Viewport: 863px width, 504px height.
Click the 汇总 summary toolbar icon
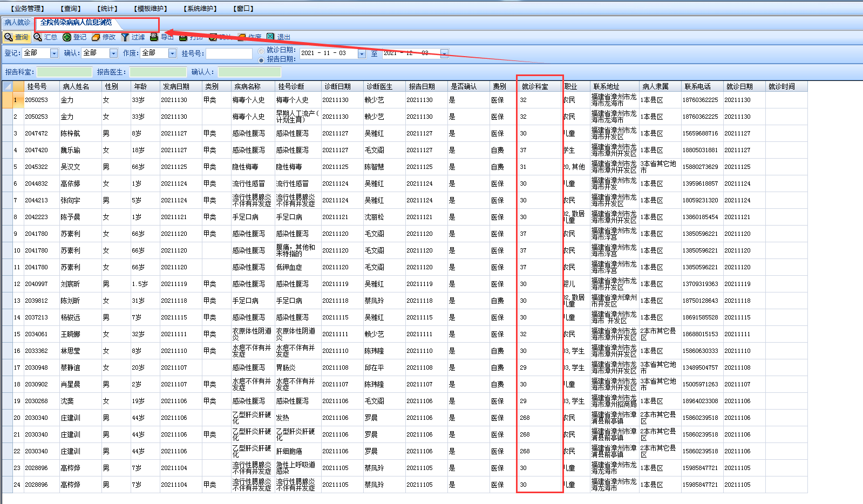pos(38,37)
